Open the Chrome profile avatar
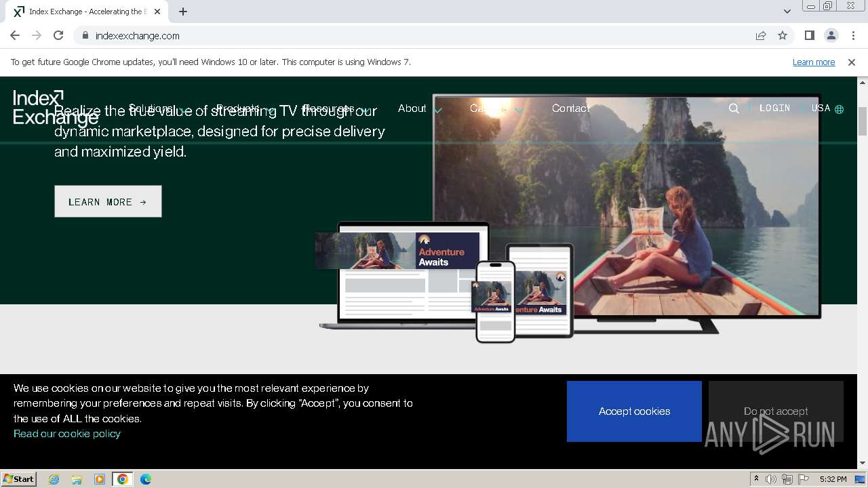 (831, 35)
